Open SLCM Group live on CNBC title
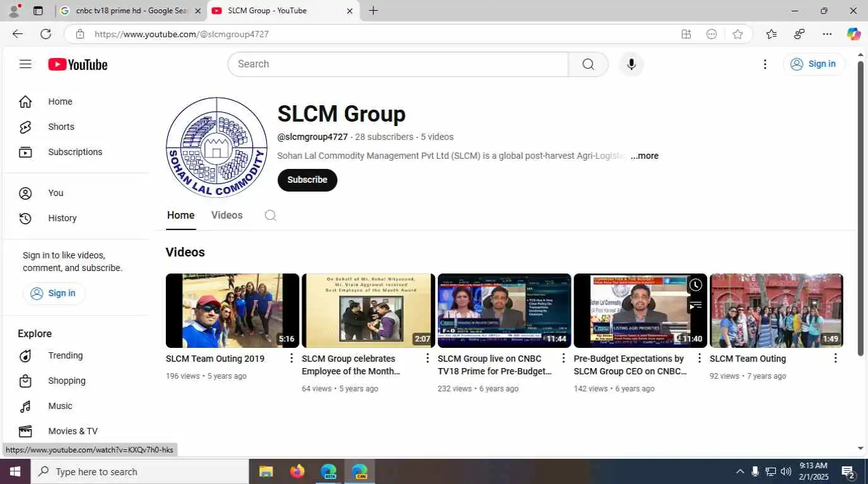Image resolution: width=868 pixels, height=484 pixels. (495, 365)
